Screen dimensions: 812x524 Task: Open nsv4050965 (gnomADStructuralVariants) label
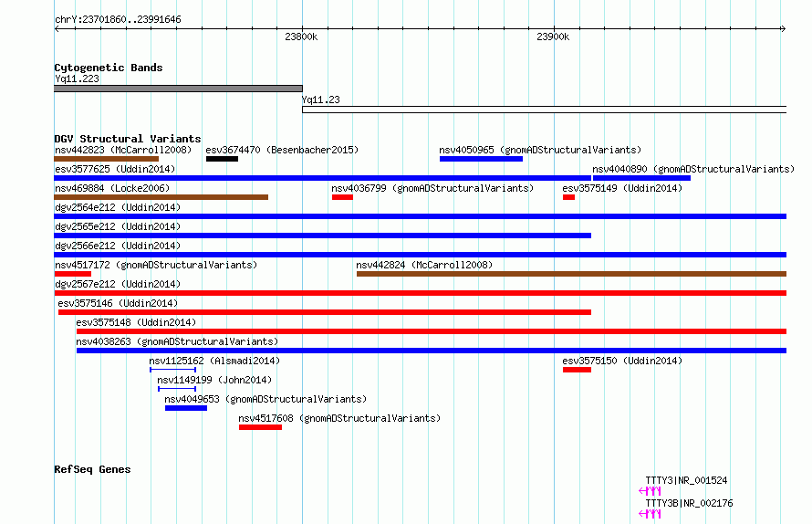pos(540,150)
